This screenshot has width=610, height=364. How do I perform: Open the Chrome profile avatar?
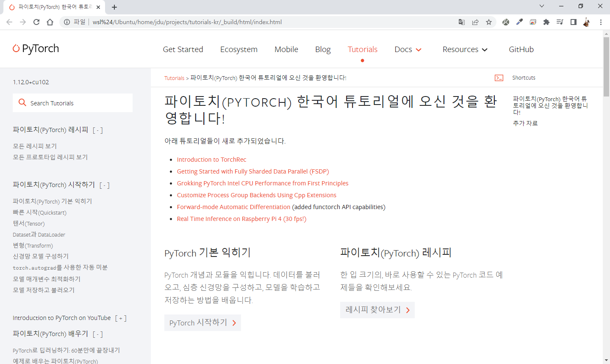pos(587,22)
